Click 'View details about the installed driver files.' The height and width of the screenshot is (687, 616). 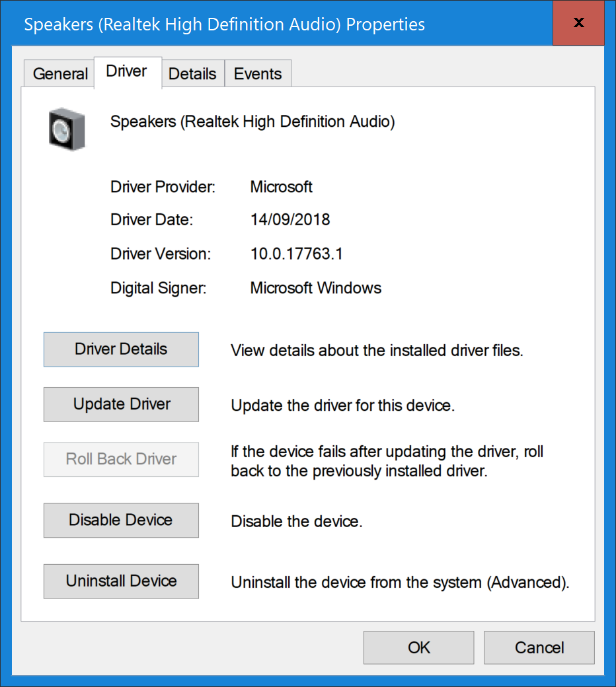(377, 351)
